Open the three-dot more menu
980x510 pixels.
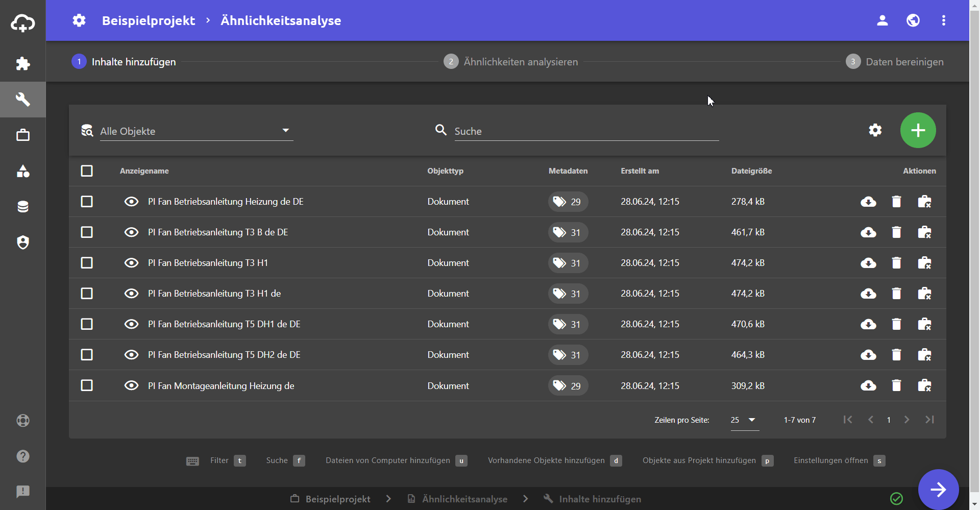click(944, 20)
